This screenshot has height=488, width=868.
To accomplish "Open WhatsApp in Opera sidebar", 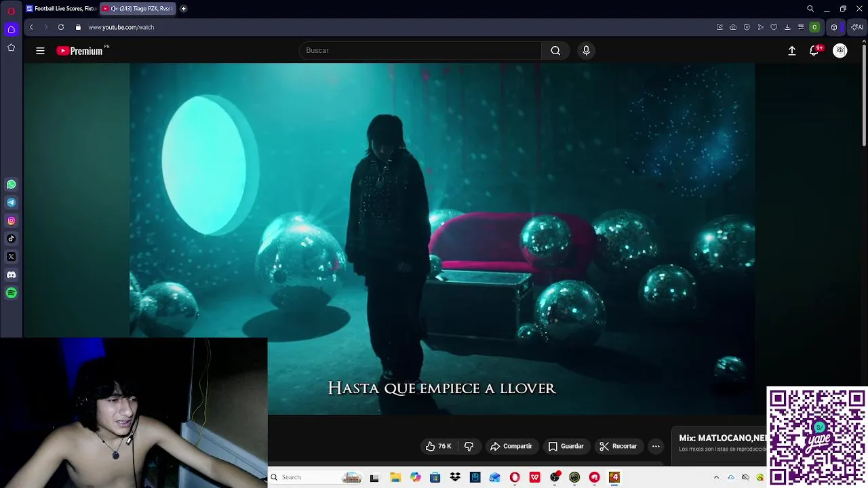I will [11, 184].
